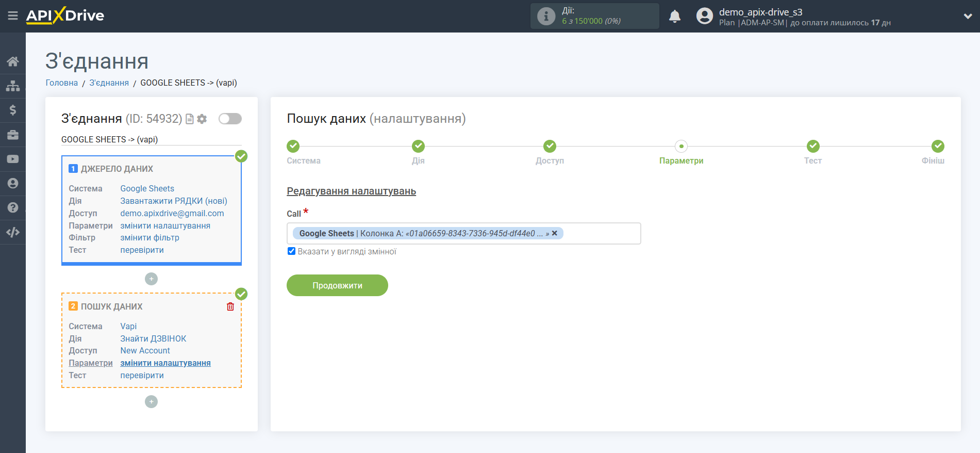Delete the Data Search block with trash icon
This screenshot has width=980, height=453.
230,306
